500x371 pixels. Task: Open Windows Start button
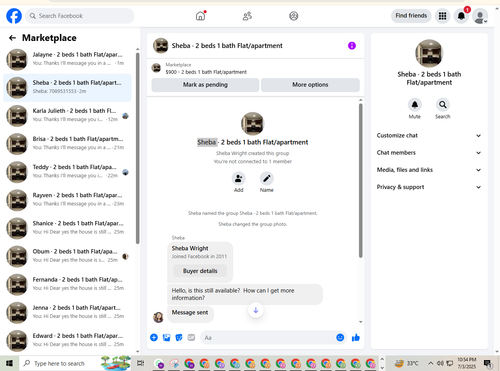[x=9, y=363]
